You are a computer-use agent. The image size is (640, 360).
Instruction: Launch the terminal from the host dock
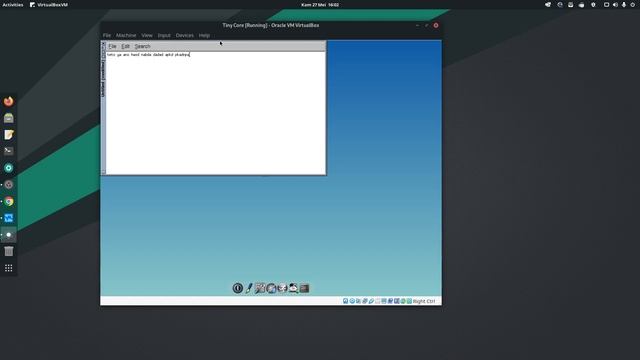pyautogui.click(x=9, y=151)
